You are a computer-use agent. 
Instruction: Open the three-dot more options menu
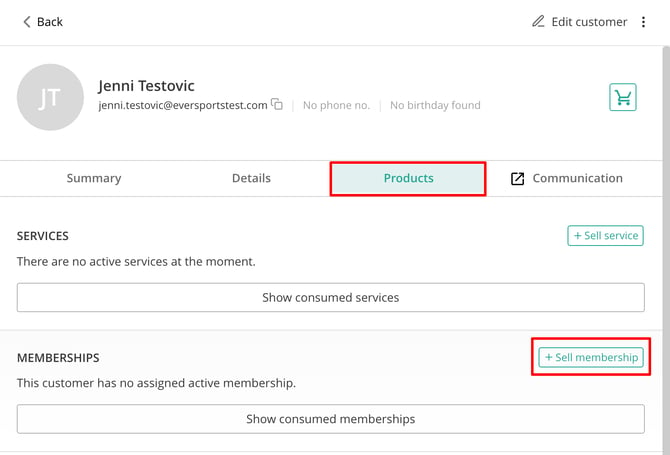point(643,22)
